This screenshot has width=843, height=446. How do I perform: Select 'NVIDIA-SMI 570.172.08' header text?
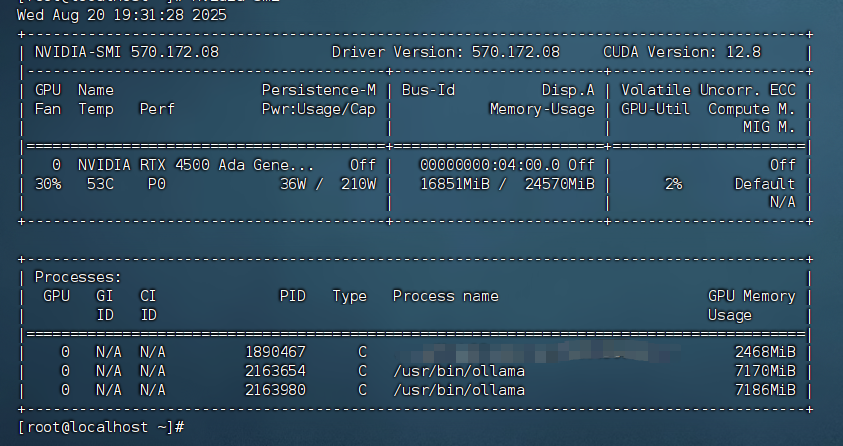tap(127, 52)
